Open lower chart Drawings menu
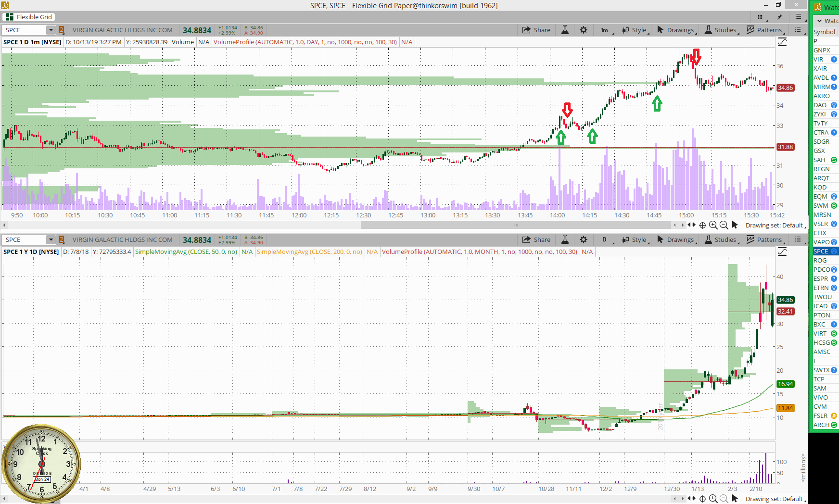The image size is (839, 504). point(676,239)
